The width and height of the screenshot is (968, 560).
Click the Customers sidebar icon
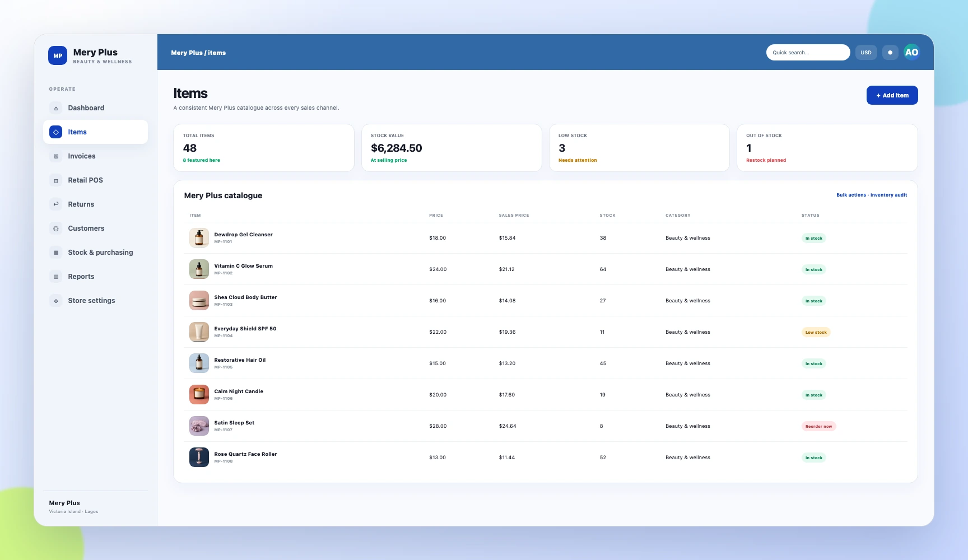(x=56, y=228)
